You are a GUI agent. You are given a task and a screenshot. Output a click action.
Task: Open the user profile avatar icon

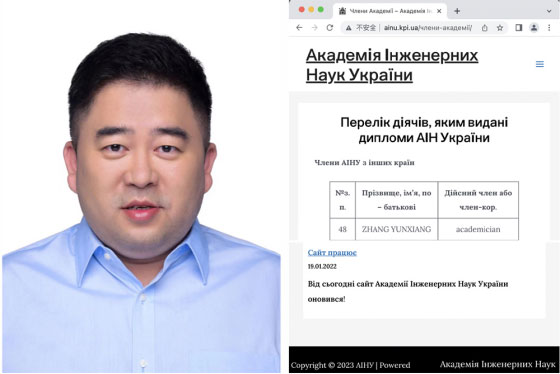click(534, 28)
